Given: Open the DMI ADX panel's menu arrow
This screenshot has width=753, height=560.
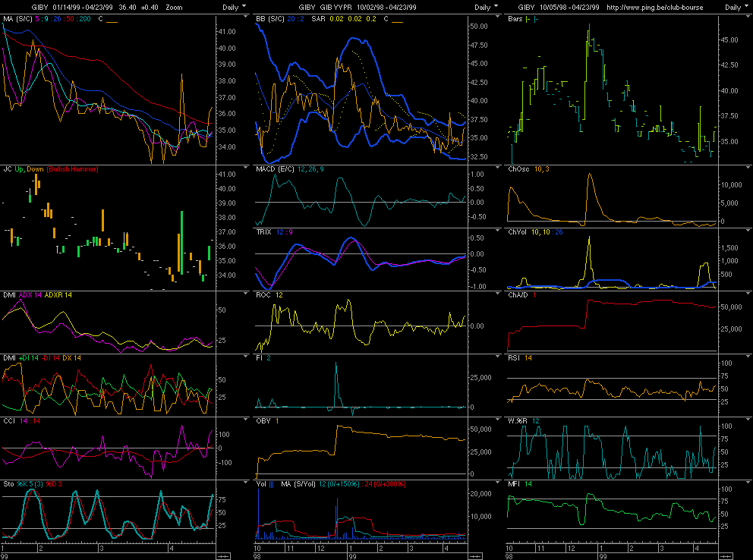Looking at the screenshot, I should [246, 293].
